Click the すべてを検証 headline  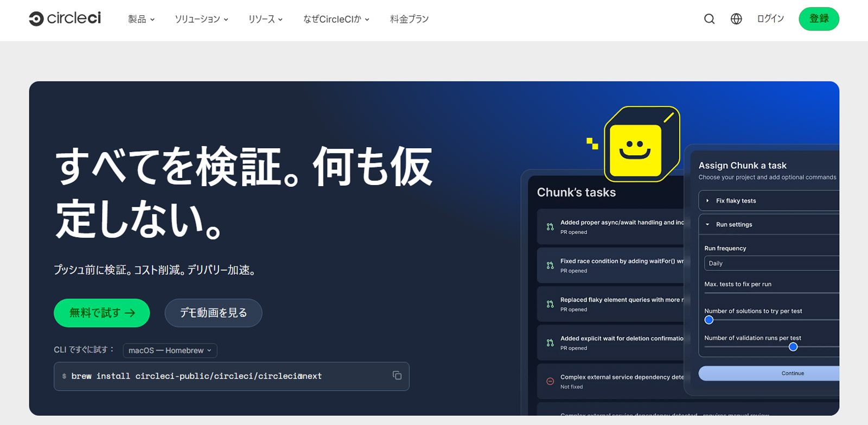244,192
